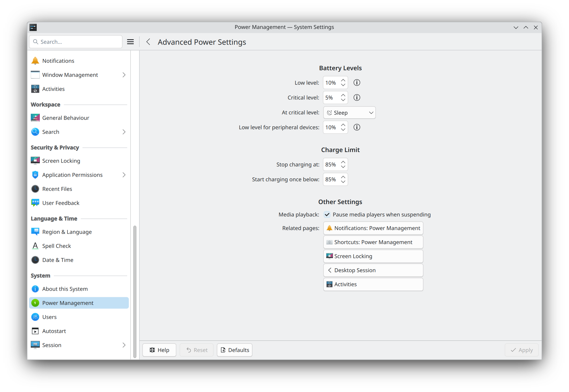
Task: Select Region & Language in the sidebar
Action: click(67, 232)
